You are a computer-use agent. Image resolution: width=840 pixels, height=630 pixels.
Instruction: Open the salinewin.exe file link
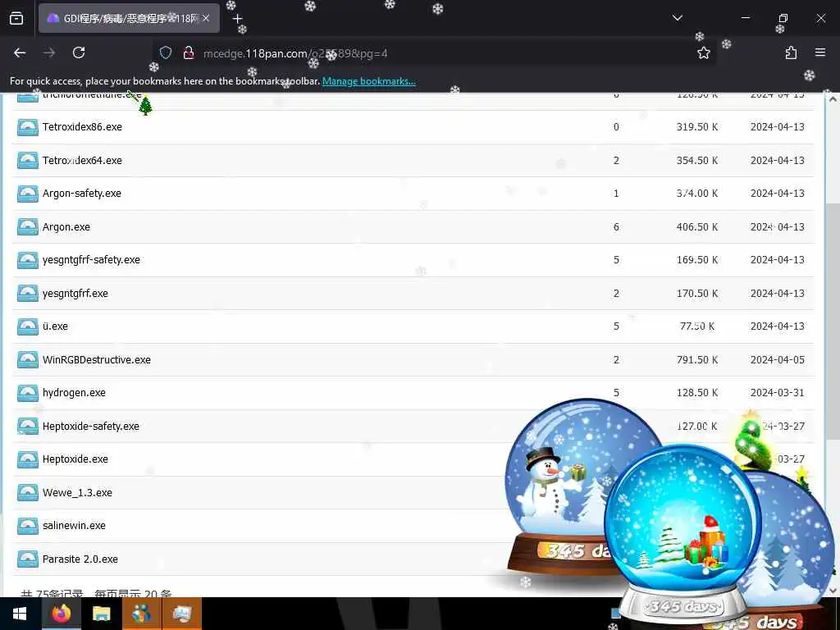pos(74,526)
